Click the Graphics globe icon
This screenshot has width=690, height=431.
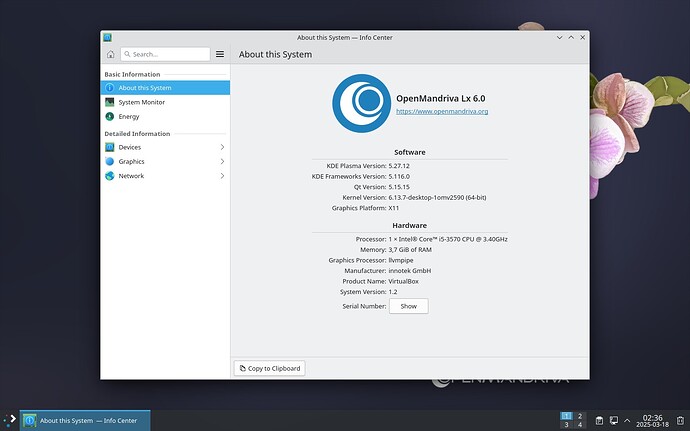point(110,162)
